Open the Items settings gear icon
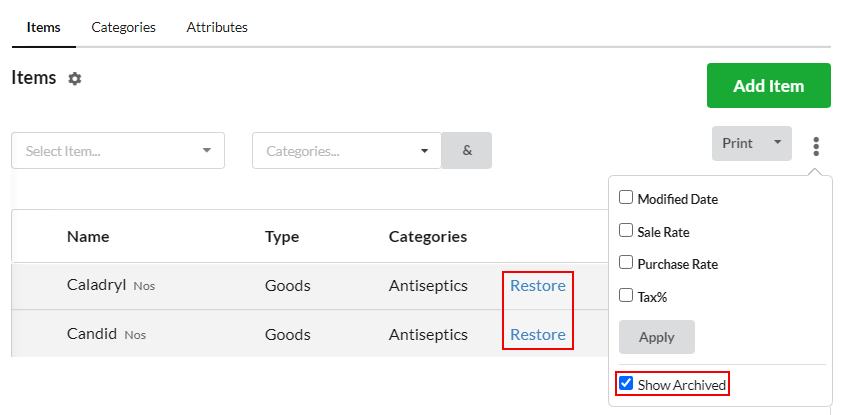This screenshot has width=842, height=415. coord(75,79)
